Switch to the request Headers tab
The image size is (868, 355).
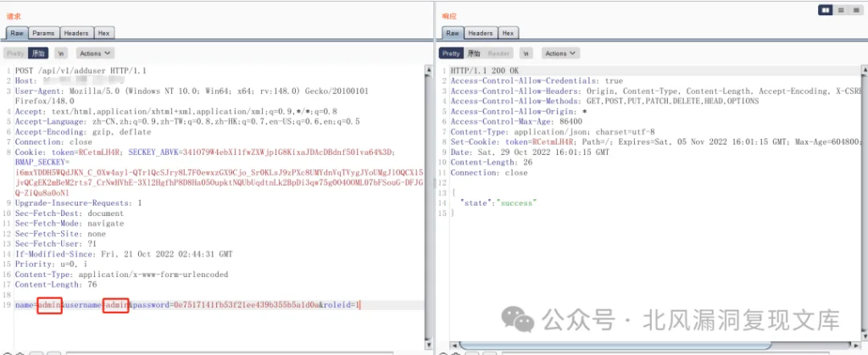coord(75,33)
